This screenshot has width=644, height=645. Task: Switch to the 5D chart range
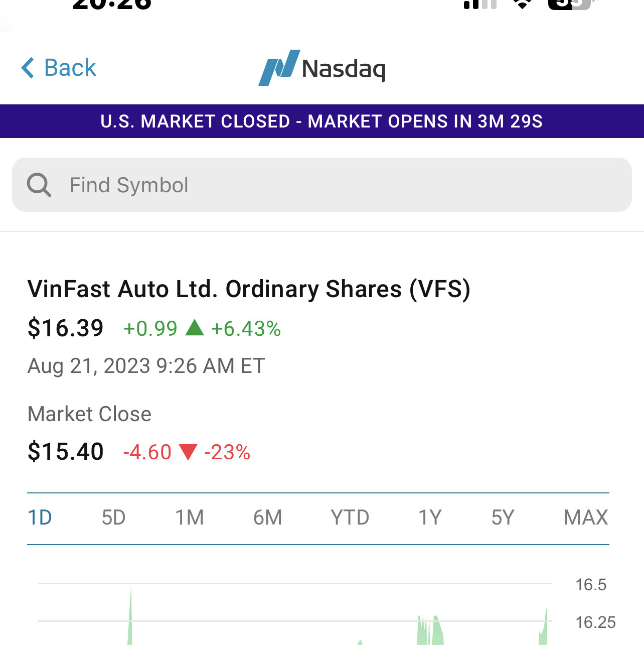click(x=113, y=518)
